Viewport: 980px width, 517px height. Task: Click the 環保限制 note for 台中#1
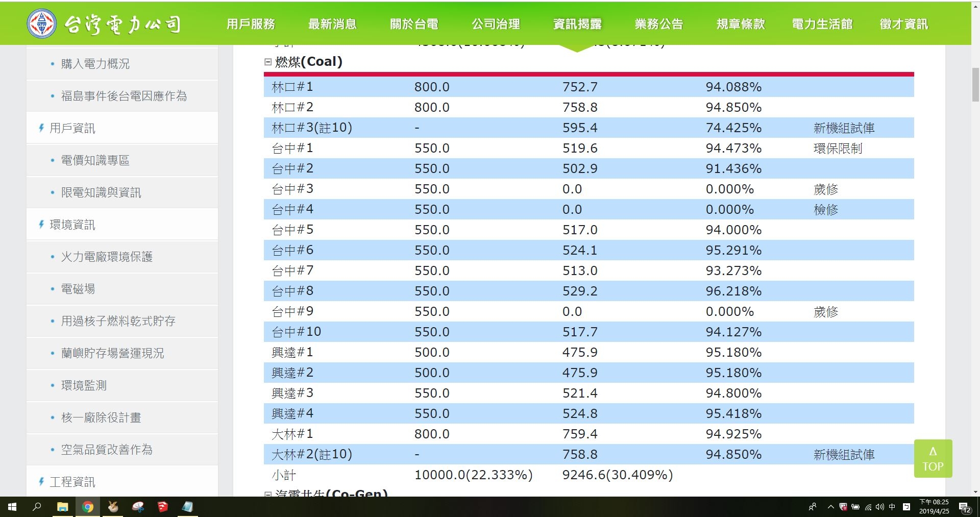(838, 149)
